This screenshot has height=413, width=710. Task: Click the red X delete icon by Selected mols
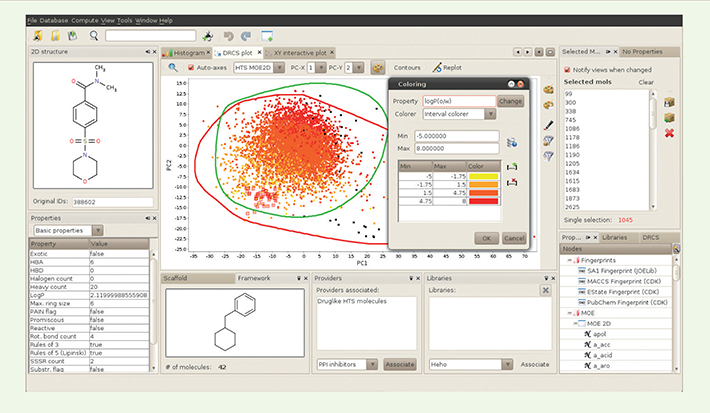[669, 133]
